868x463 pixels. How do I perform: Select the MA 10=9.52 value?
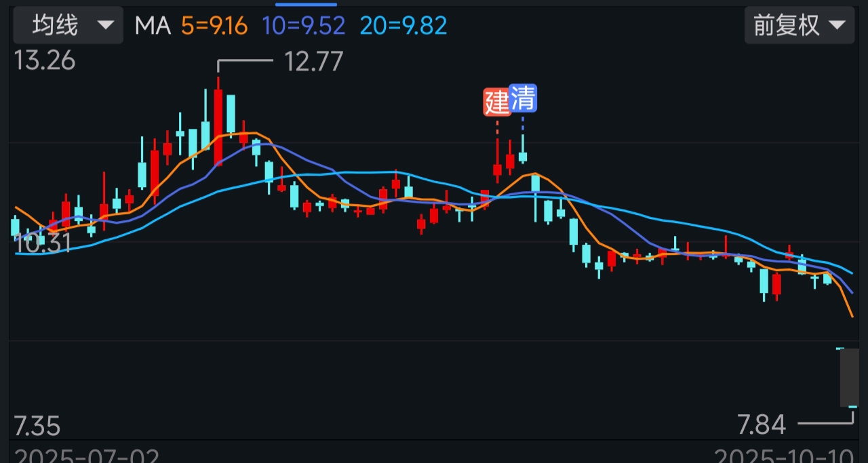click(303, 26)
